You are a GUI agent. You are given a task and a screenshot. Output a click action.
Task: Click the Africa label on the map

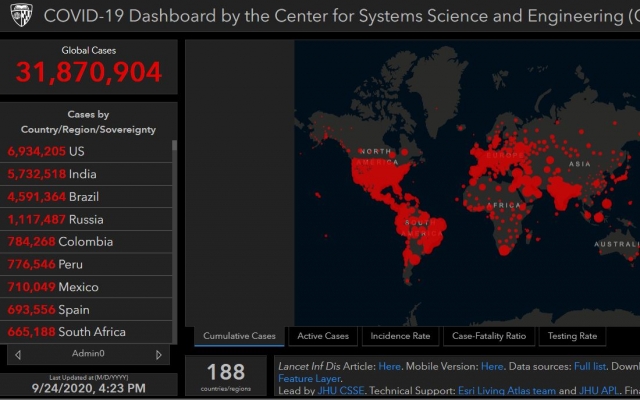pos(504,205)
